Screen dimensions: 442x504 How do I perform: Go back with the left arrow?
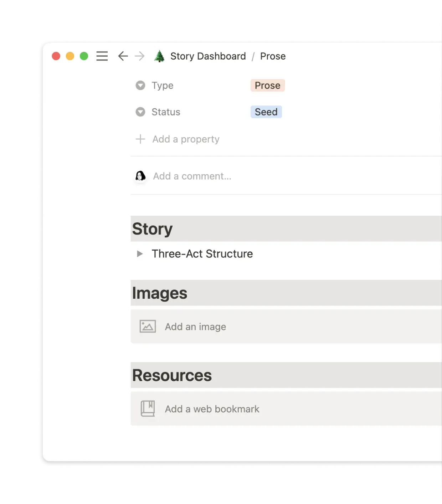[x=123, y=56]
